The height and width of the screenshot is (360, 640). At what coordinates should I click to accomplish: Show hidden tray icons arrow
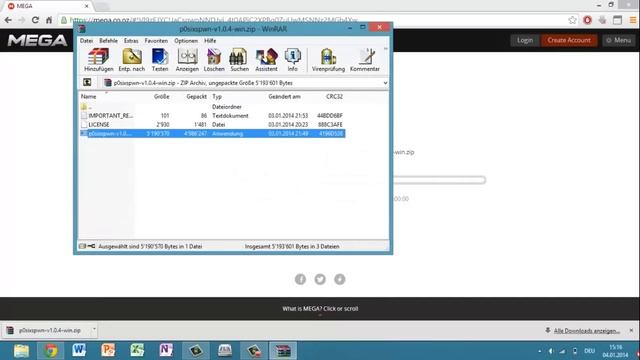point(540,351)
